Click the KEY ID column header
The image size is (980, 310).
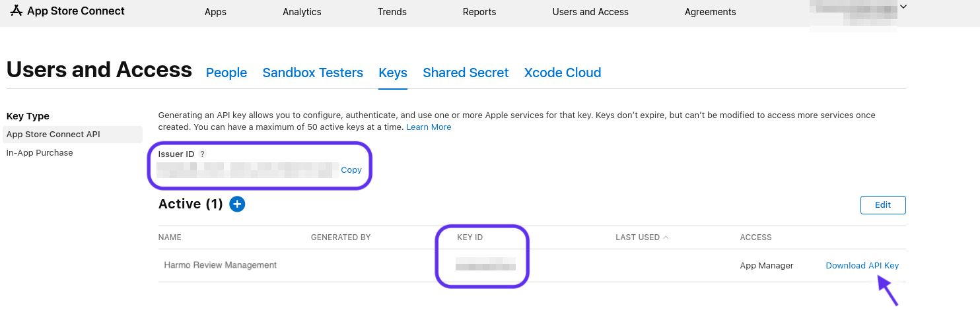[470, 237]
